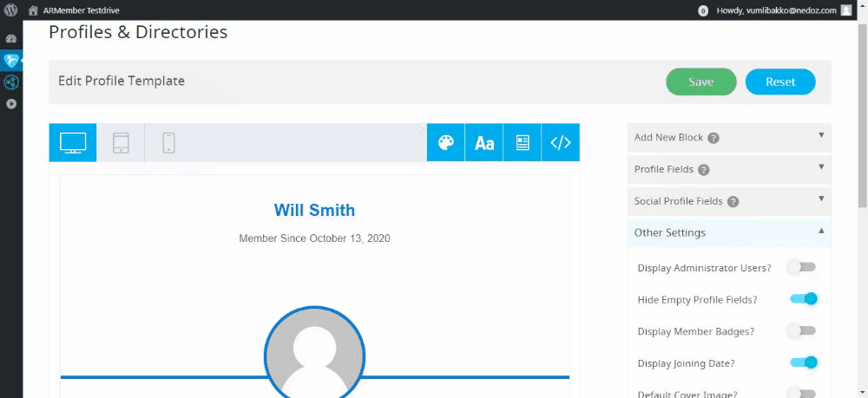The image size is (868, 398).
Task: Turn off Display Joining Date toggle
Action: click(x=804, y=362)
